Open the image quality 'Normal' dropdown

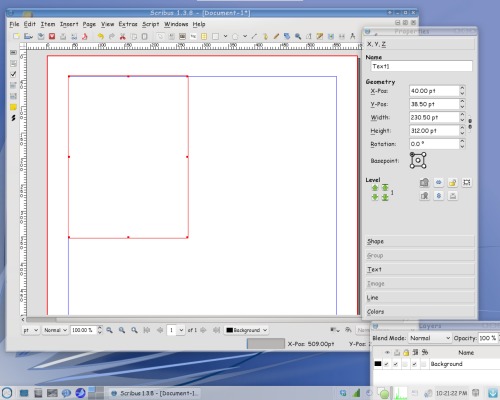[55, 330]
